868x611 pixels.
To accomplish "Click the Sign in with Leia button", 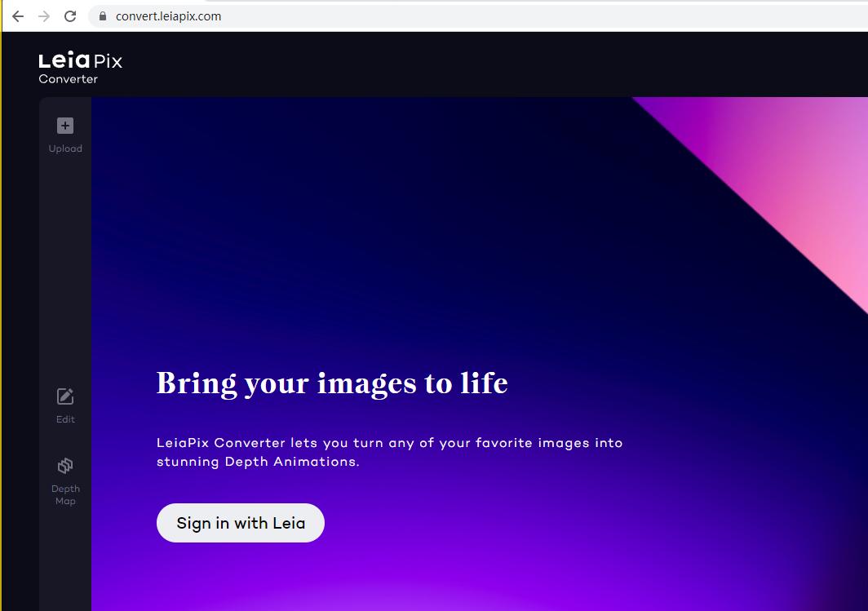I will click(240, 523).
